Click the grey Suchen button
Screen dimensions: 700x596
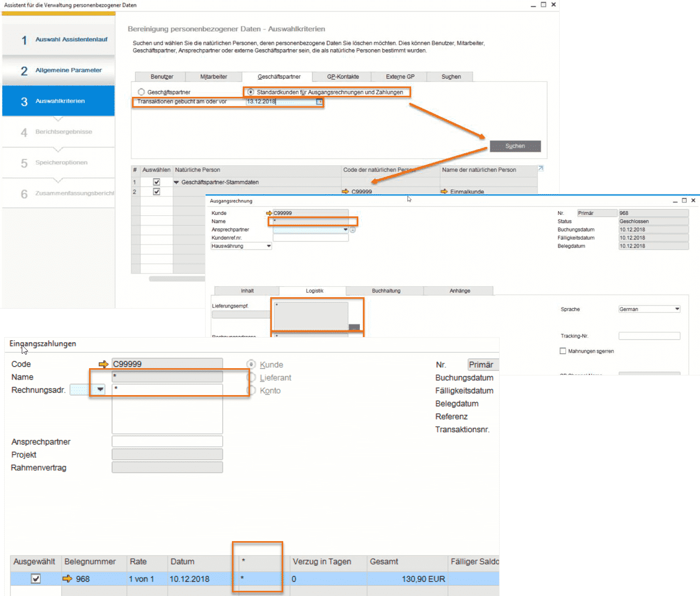(515, 146)
